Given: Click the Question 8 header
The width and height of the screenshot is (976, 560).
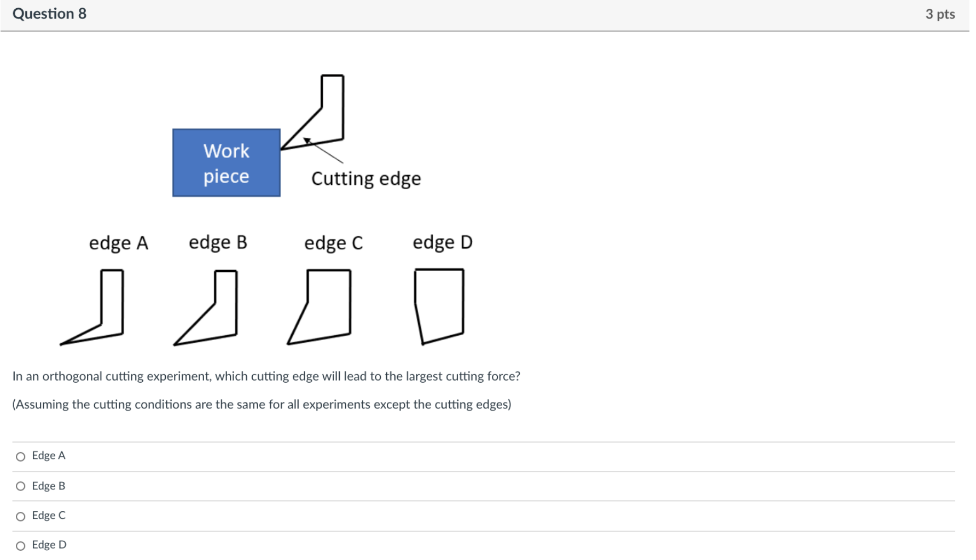Looking at the screenshot, I should point(49,14).
